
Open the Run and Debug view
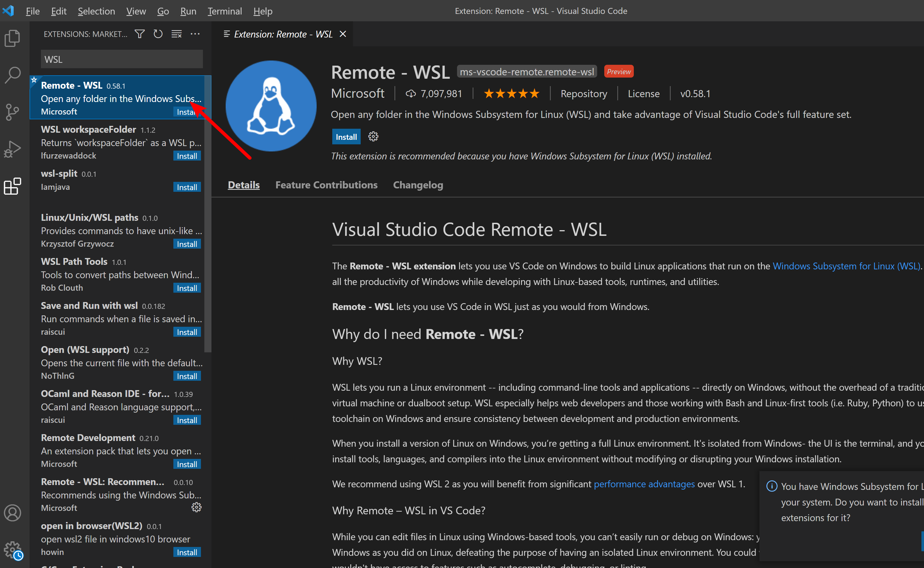[13, 148]
